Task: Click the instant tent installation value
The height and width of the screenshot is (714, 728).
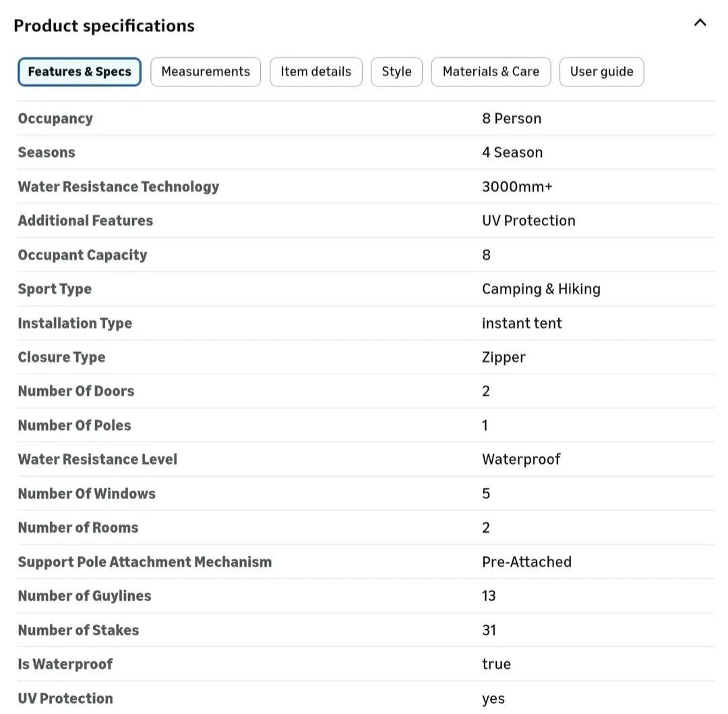Action: click(x=522, y=323)
